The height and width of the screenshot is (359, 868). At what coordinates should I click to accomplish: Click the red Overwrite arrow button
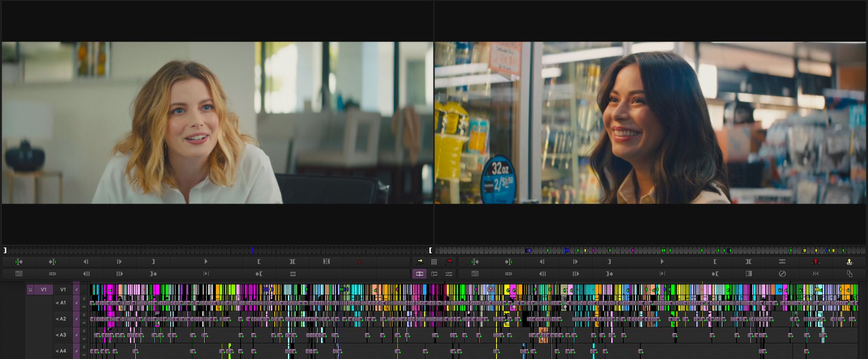pyautogui.click(x=449, y=262)
